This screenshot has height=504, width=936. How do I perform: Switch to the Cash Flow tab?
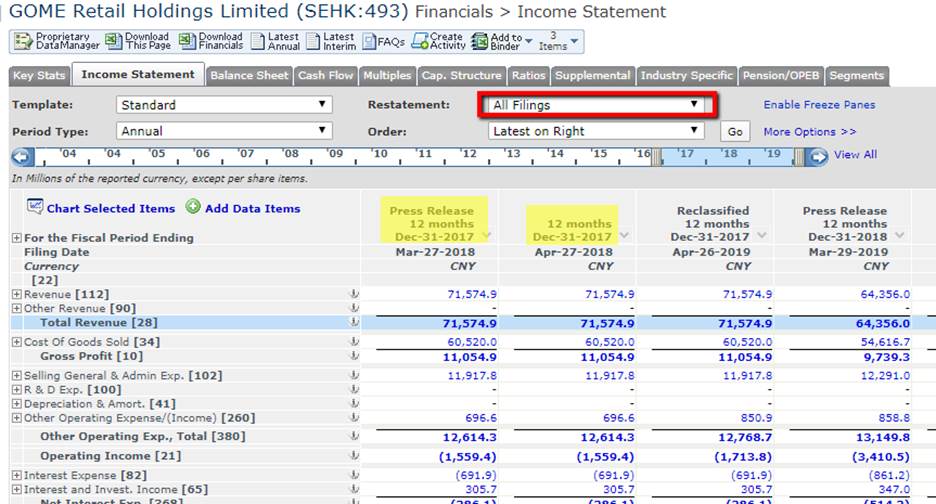pos(325,76)
